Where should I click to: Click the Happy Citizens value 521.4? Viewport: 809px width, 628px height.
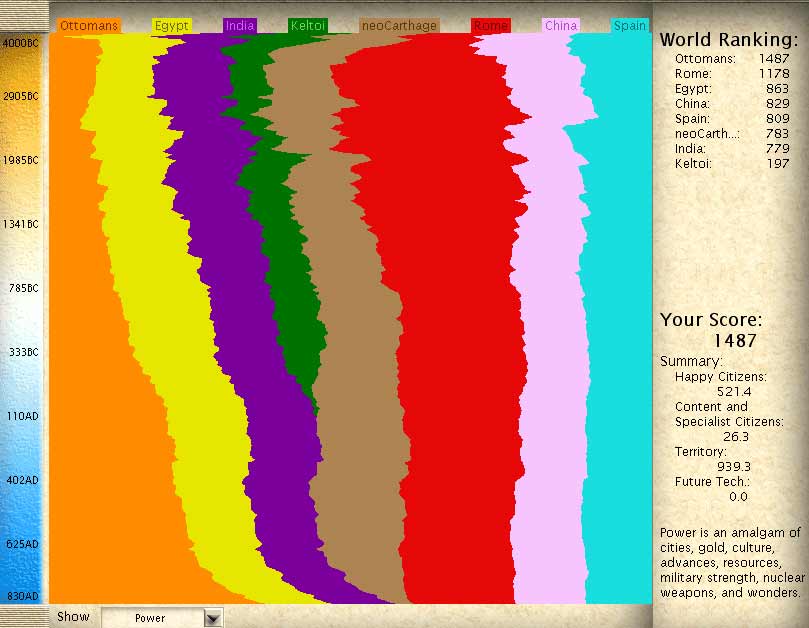pyautogui.click(x=734, y=392)
